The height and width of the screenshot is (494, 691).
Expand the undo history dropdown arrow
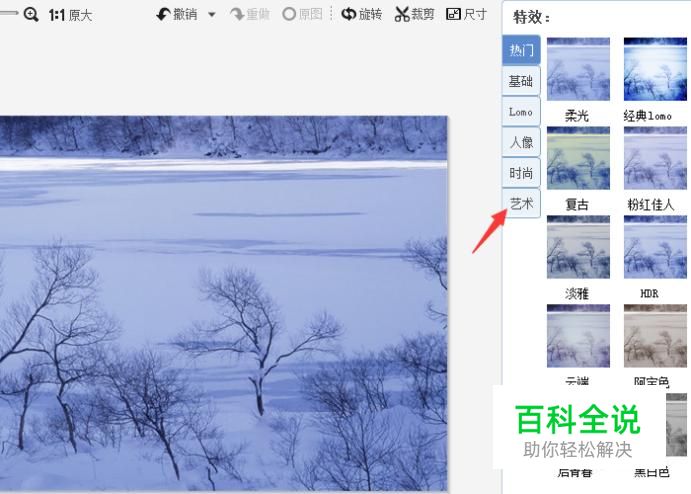click(x=212, y=15)
